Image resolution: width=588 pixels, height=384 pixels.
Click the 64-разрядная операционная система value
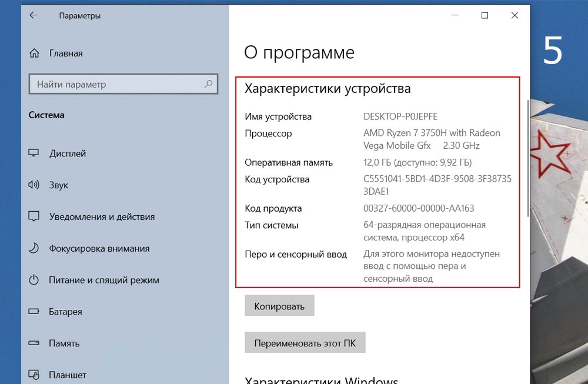(x=425, y=231)
